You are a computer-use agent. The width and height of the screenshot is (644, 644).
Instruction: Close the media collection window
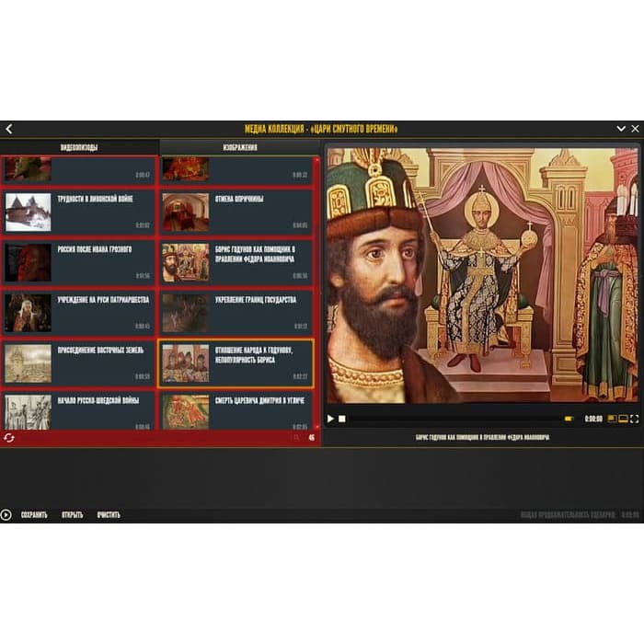(635, 129)
